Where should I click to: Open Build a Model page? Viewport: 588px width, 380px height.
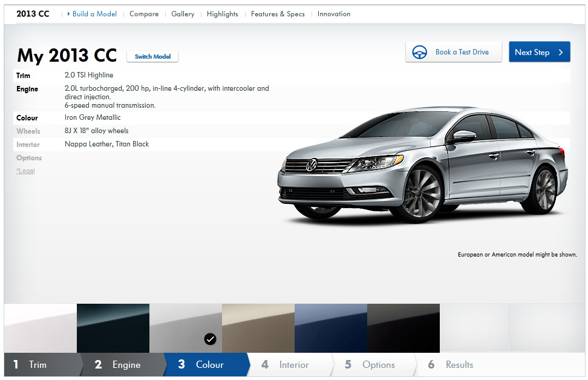[94, 14]
